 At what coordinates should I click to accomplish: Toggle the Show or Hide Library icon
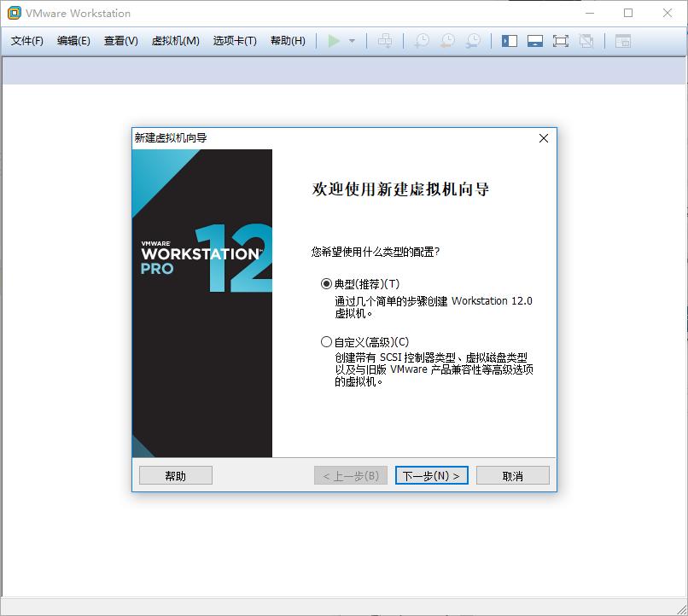(x=509, y=39)
